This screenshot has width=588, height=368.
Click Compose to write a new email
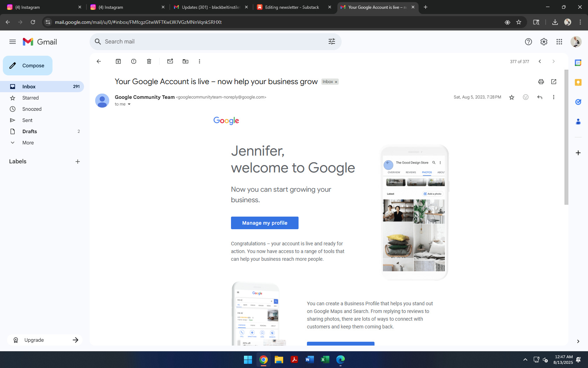[x=28, y=66]
